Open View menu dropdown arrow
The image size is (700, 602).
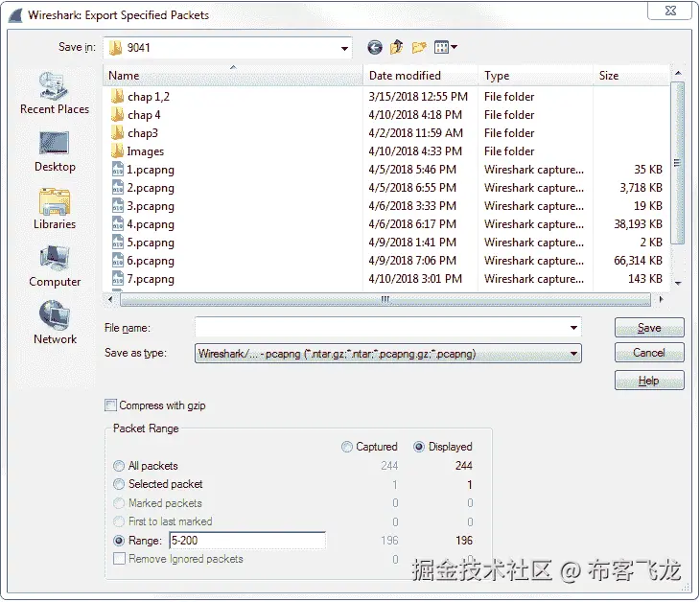(454, 47)
